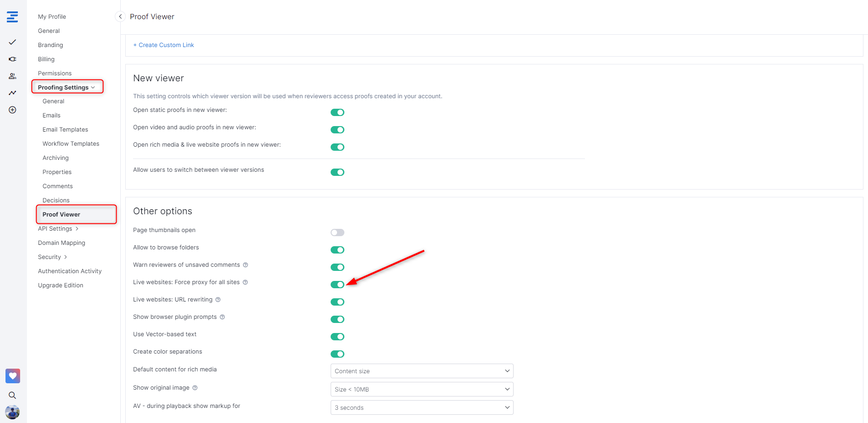Screen dimensions: 868x423
Task: Click the user avatar at bottom left
Action: (12, 412)
